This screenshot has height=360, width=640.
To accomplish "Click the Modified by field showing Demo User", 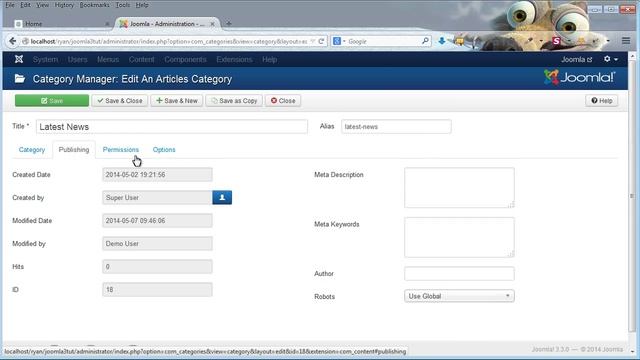I will 157,244.
